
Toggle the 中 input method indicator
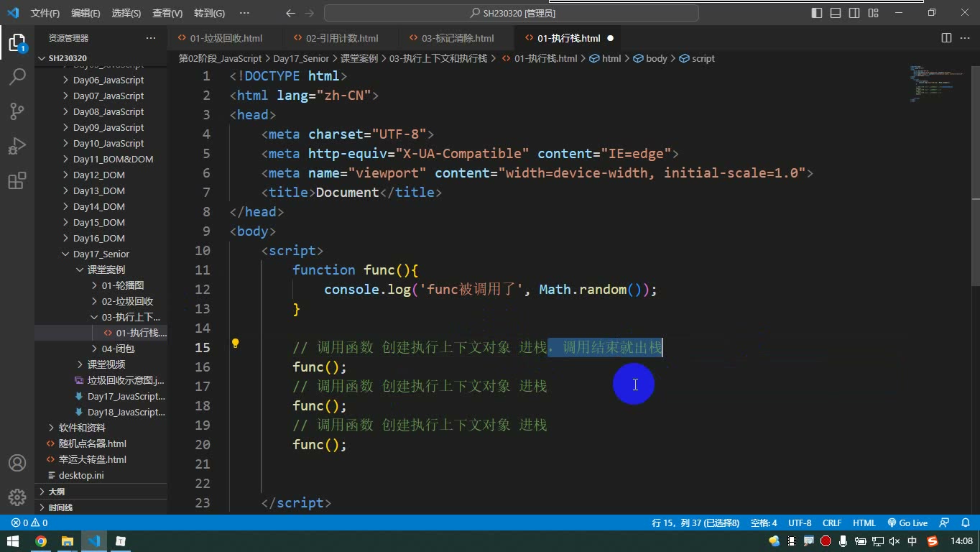(912, 541)
